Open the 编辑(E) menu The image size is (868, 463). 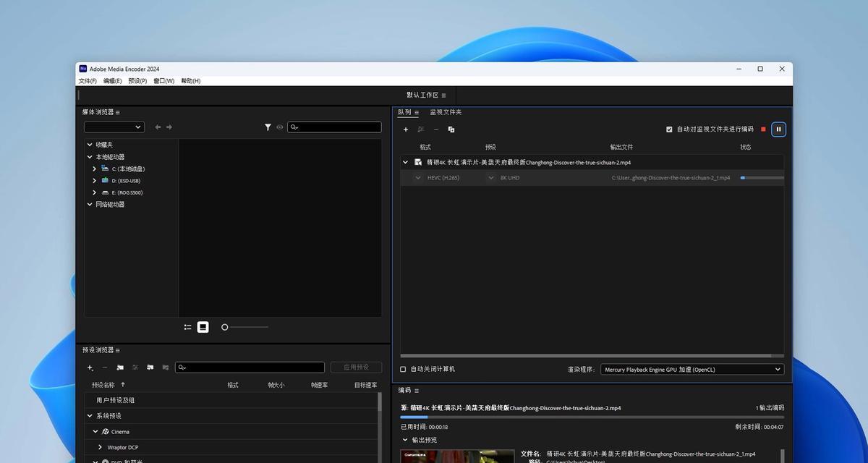pyautogui.click(x=113, y=81)
